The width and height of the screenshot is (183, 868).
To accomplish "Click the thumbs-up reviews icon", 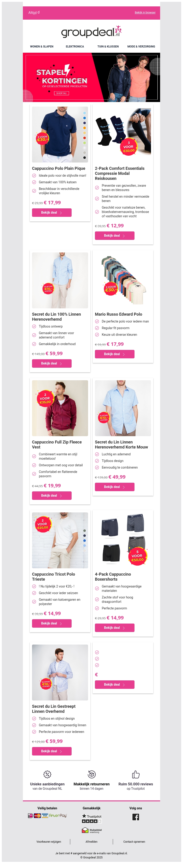I will click(136, 774).
